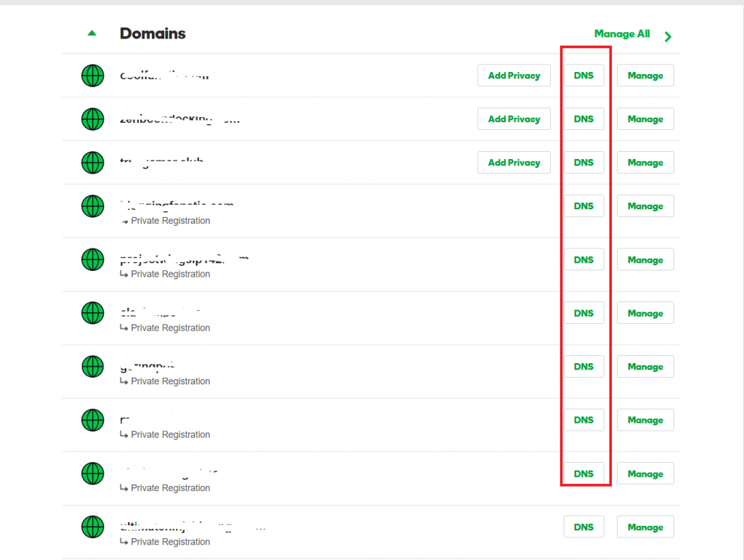Click the globe icon of the third domain
This screenshot has width=744, height=560.
coord(92,163)
